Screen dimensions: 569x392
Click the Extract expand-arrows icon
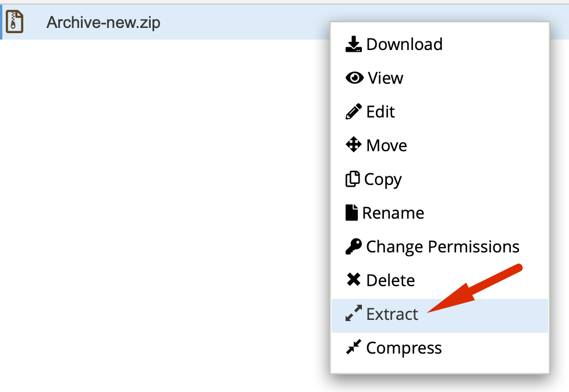click(354, 314)
